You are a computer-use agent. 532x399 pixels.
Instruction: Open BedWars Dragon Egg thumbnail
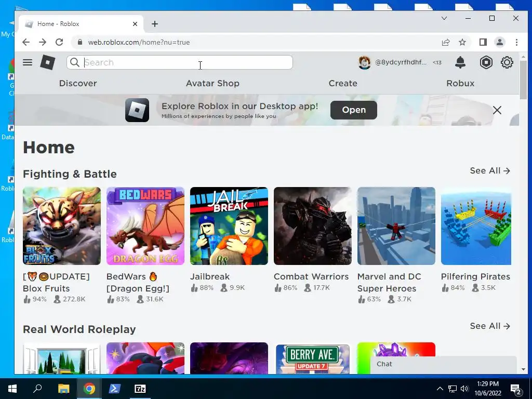pos(145,226)
